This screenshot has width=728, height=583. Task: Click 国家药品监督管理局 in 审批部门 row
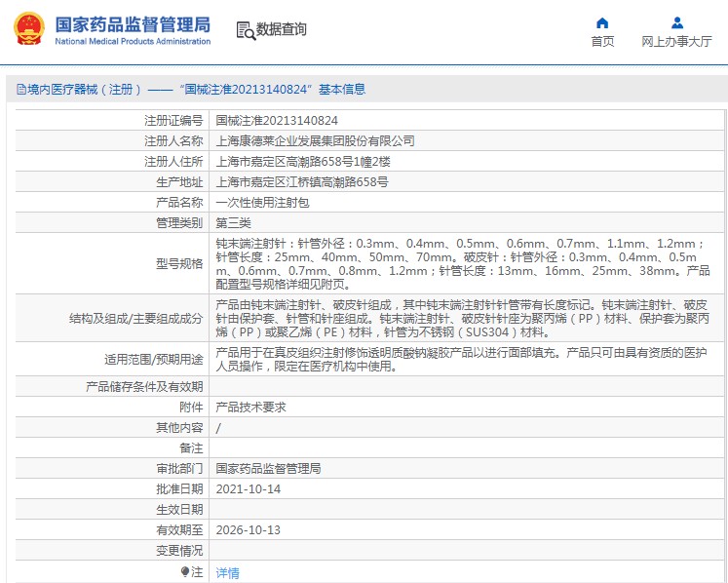point(268,469)
